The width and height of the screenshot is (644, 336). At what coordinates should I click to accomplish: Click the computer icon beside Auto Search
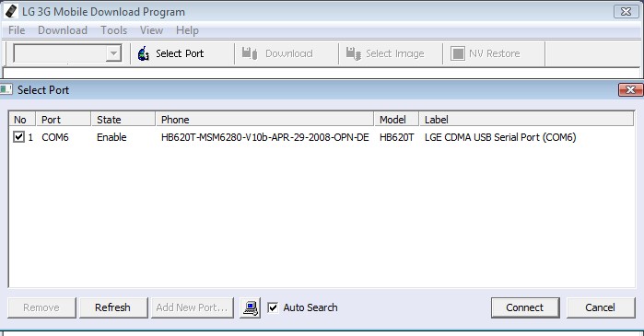tap(250, 307)
